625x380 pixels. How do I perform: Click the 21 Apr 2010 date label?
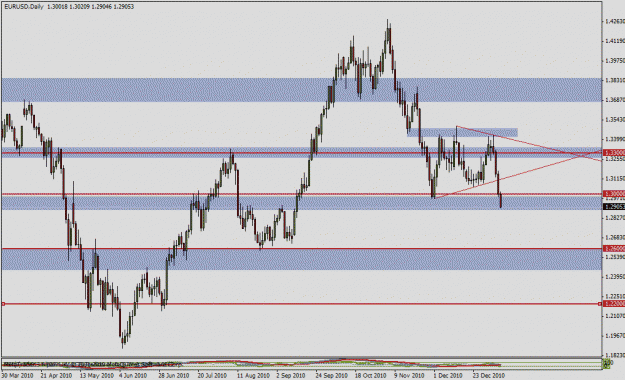[56, 376]
